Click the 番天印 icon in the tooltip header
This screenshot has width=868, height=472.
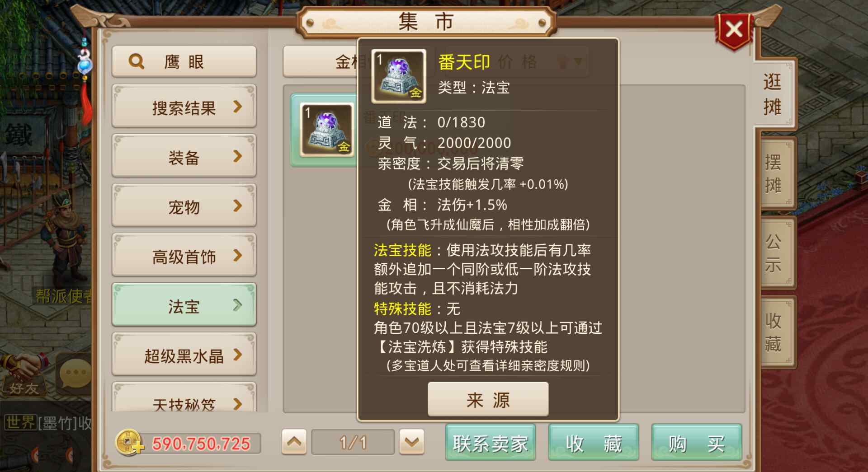click(398, 76)
